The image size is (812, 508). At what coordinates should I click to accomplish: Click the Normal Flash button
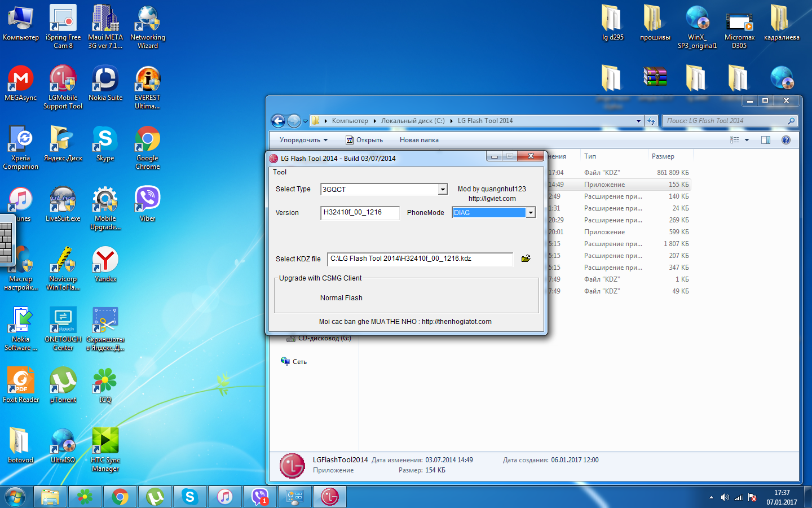(341, 298)
